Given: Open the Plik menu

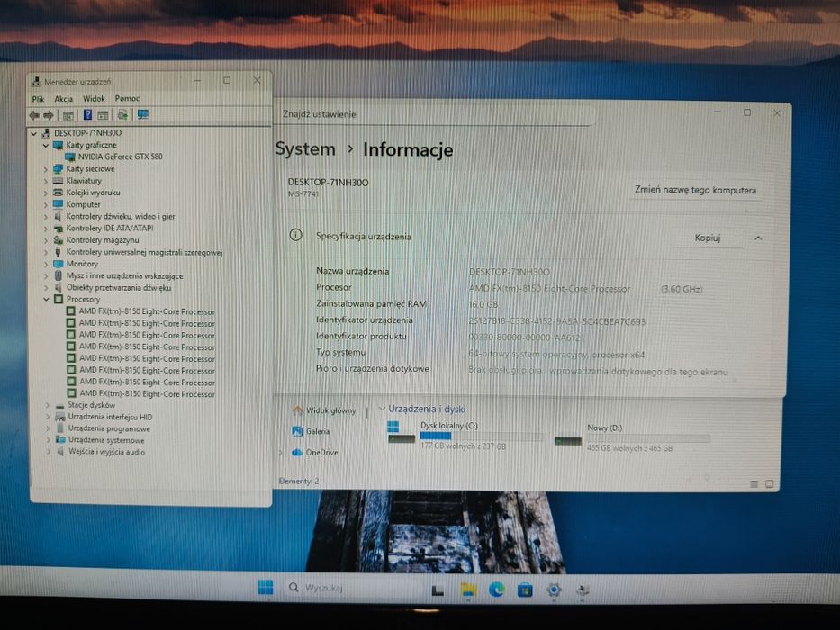Looking at the screenshot, I should click(x=38, y=99).
